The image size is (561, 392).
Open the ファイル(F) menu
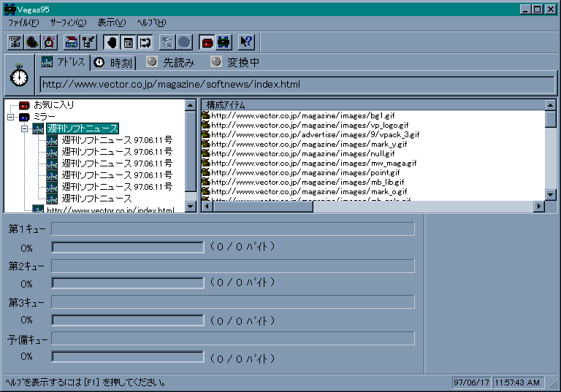point(23,23)
